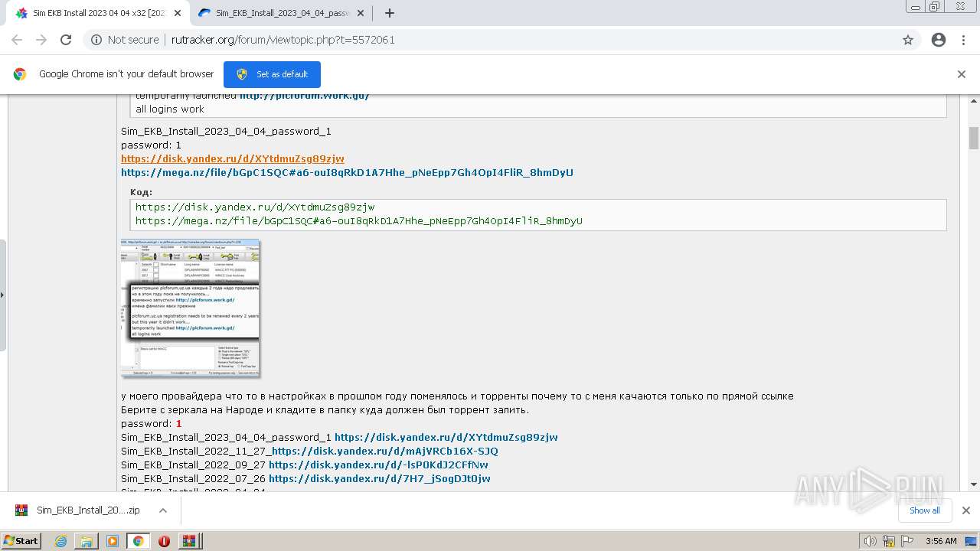The height and width of the screenshot is (551, 980).
Task: Open Yandex link for Sim_EKB_Install_2022_07_26
Action: pos(380,479)
